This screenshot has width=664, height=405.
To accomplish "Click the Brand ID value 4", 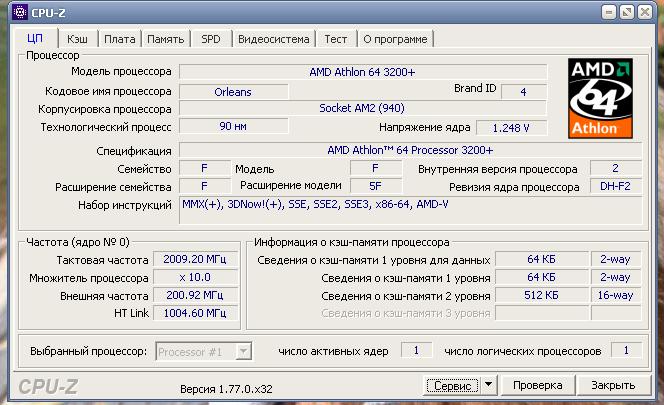I will tap(524, 92).
